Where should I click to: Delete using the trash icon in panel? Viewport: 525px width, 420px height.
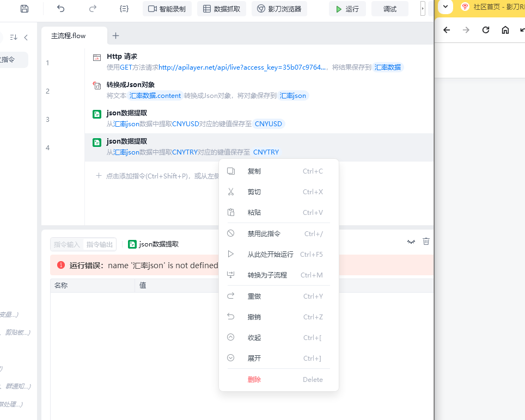426,242
